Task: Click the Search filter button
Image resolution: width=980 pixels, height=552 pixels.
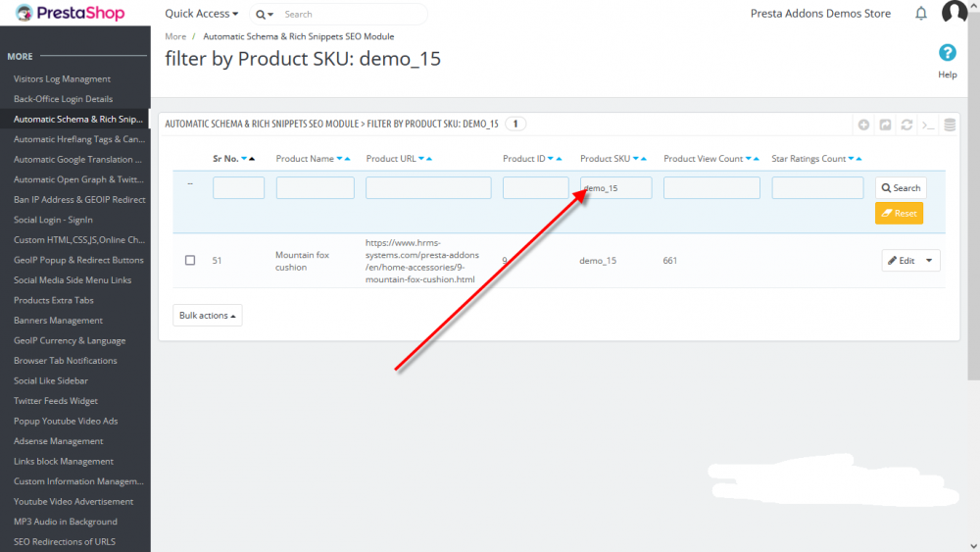Action: tap(901, 187)
